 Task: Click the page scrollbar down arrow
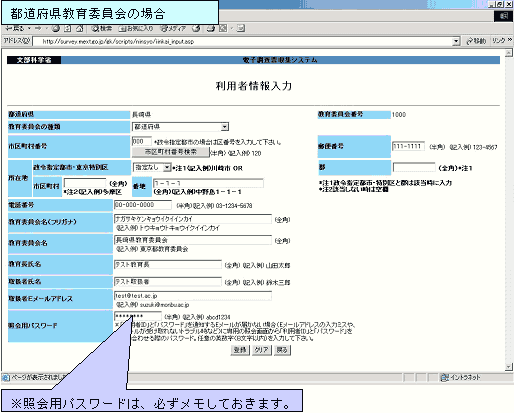coord(509,367)
